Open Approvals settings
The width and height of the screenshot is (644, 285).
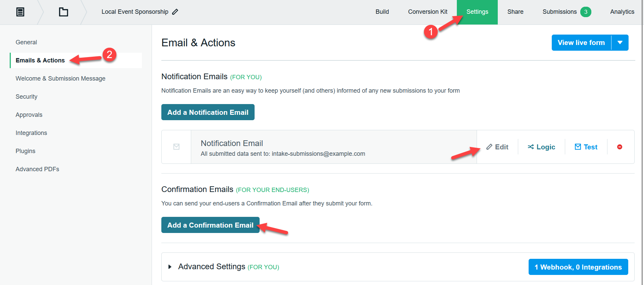[29, 115]
